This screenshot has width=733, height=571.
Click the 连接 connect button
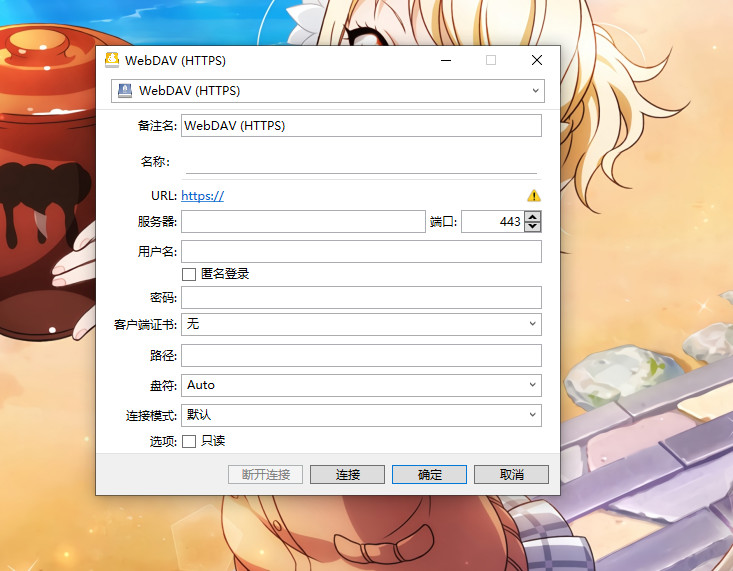pyautogui.click(x=347, y=475)
